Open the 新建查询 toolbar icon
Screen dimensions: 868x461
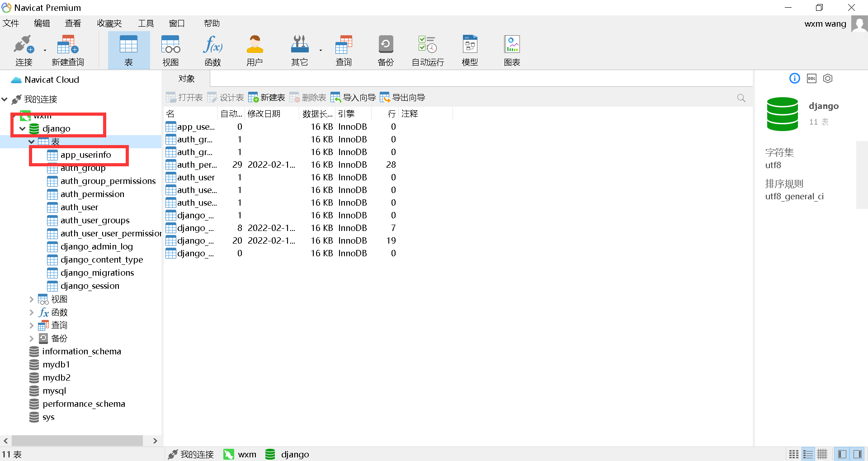pos(68,50)
